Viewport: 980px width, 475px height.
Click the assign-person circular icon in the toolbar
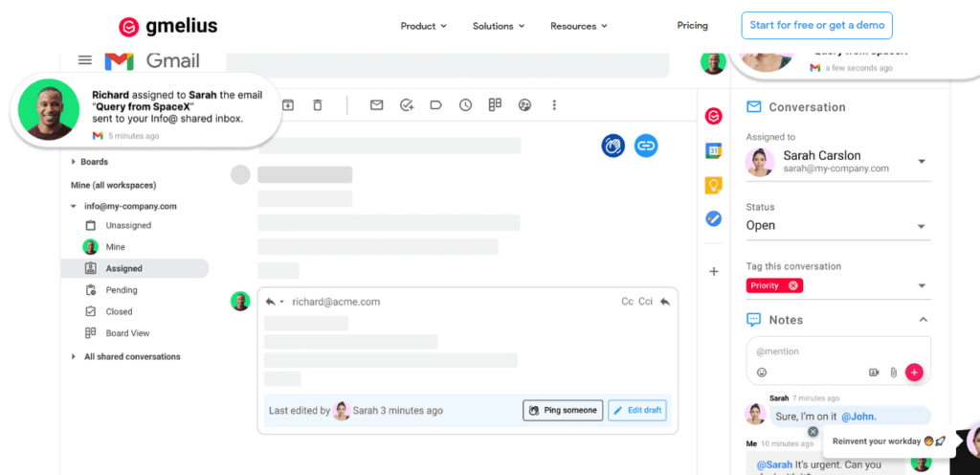coord(525,105)
